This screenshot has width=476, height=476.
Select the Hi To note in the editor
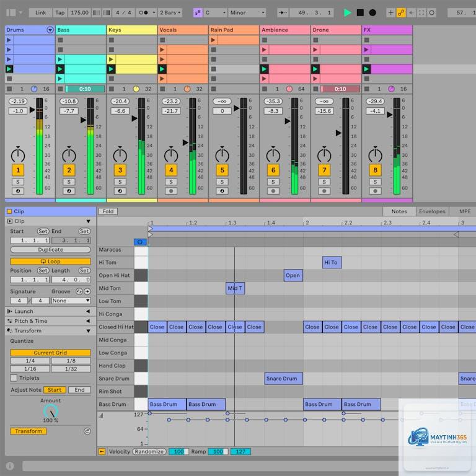tap(332, 262)
